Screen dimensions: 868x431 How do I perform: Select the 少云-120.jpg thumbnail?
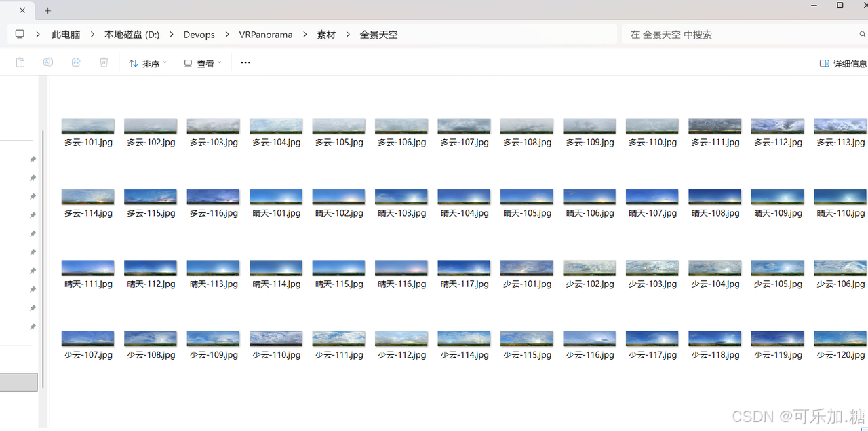point(840,338)
